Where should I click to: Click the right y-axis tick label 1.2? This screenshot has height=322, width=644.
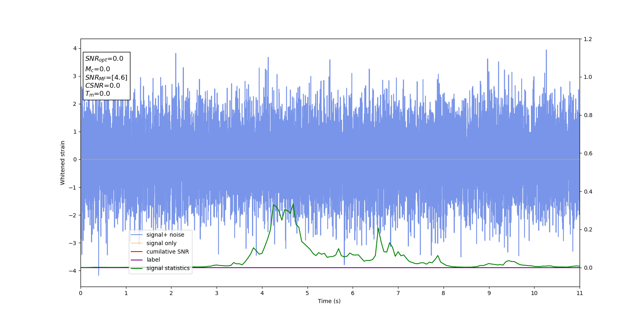click(x=588, y=39)
